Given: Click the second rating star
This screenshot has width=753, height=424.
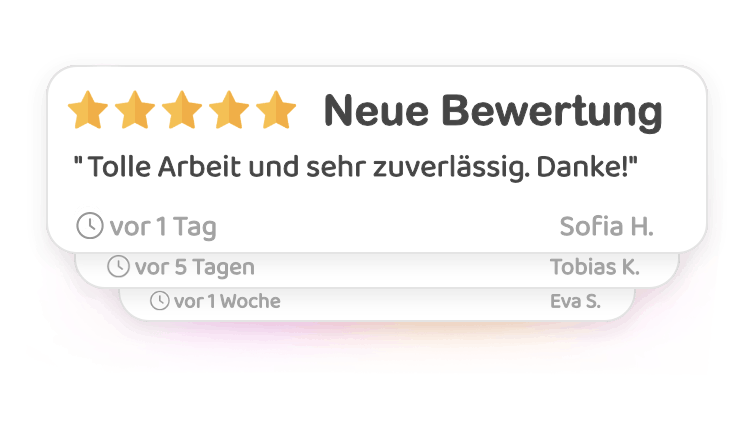Looking at the screenshot, I should point(135,110).
